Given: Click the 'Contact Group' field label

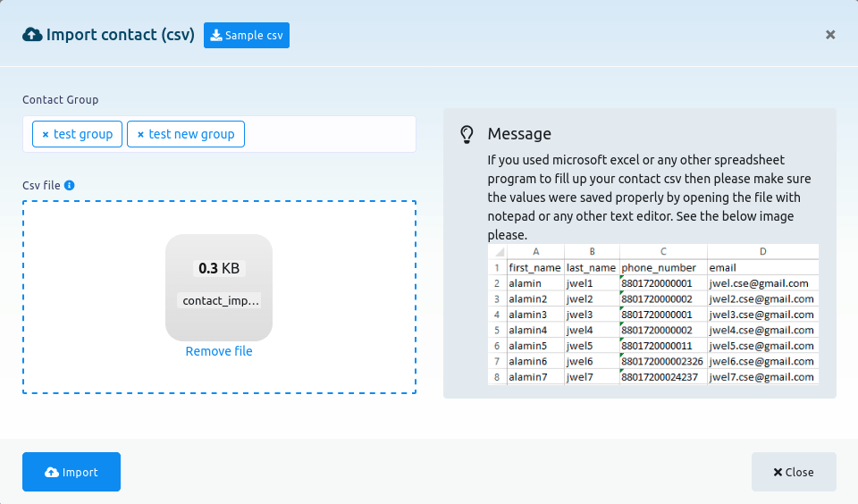Looking at the screenshot, I should point(61,99).
